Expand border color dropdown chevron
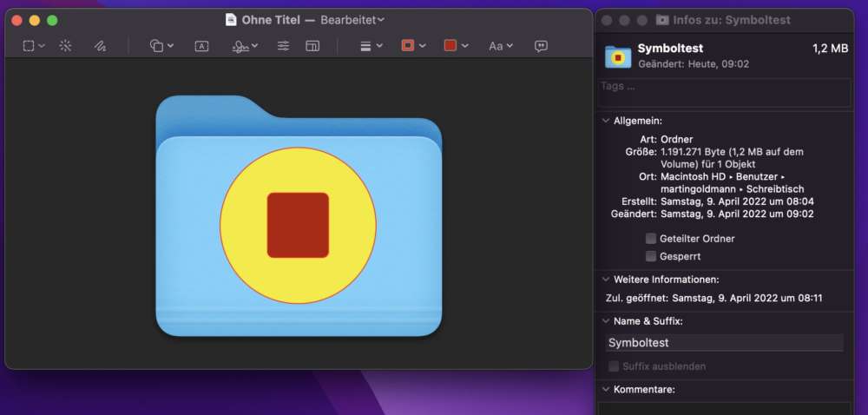The width and height of the screenshot is (868, 415). pos(423,47)
